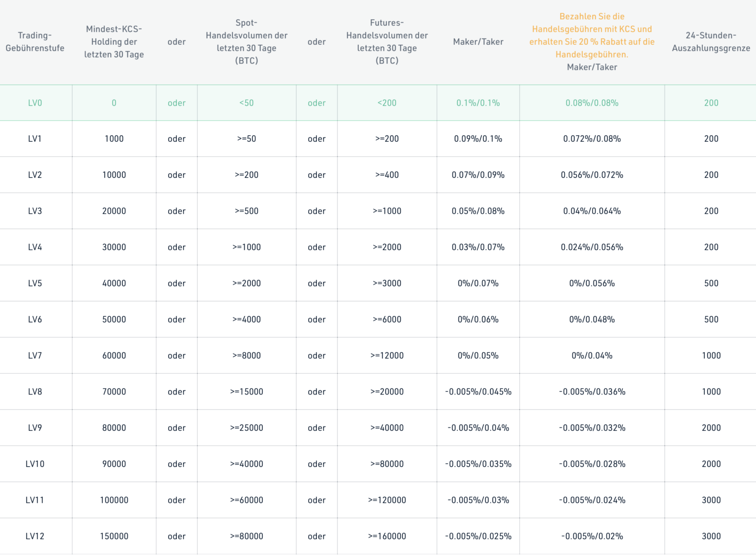Click the orange KCS Rabatt header text
756x556 pixels.
point(592,35)
